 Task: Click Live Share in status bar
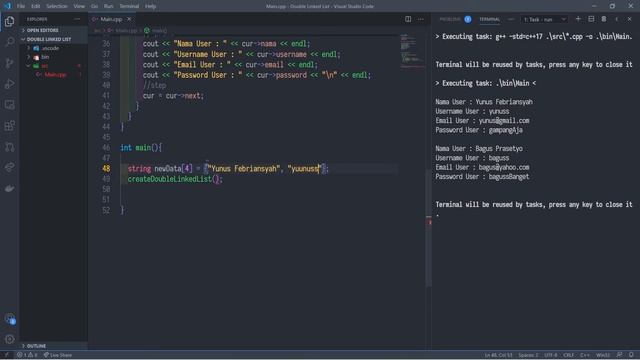[58, 355]
